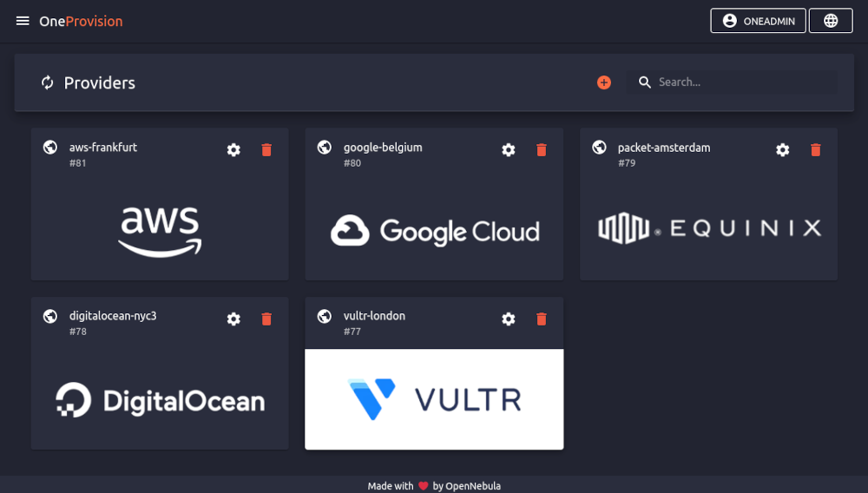Click the globe icon on google-belgium card
868x493 pixels.
pyautogui.click(x=325, y=148)
